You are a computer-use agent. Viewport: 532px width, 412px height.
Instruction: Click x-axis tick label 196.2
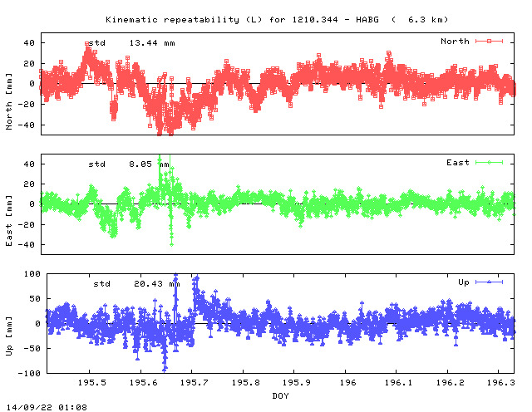click(x=451, y=382)
